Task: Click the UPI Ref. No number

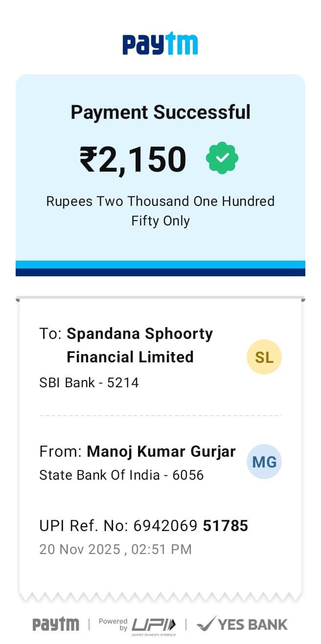Action: (191, 526)
